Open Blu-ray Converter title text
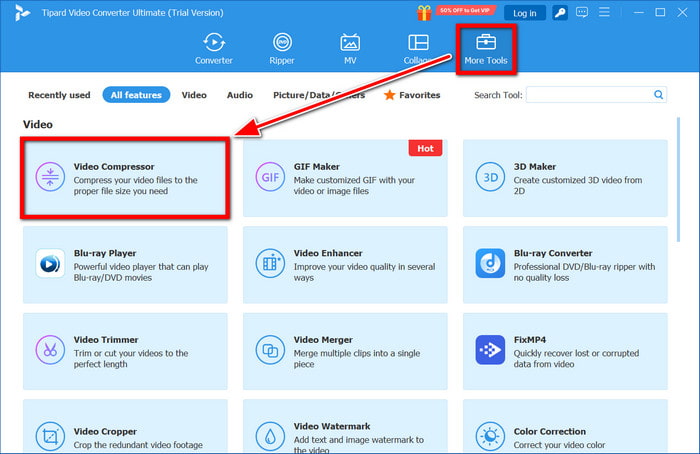Screen dimensions: 700x454 [553, 253]
